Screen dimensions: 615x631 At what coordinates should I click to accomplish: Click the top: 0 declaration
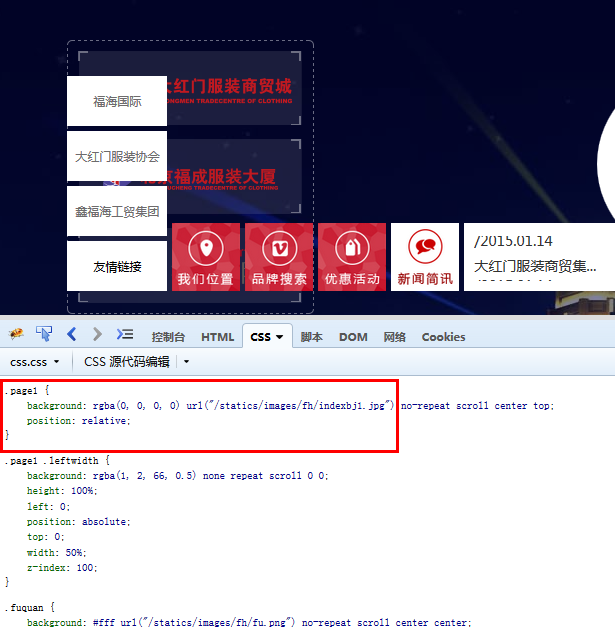click(46, 537)
